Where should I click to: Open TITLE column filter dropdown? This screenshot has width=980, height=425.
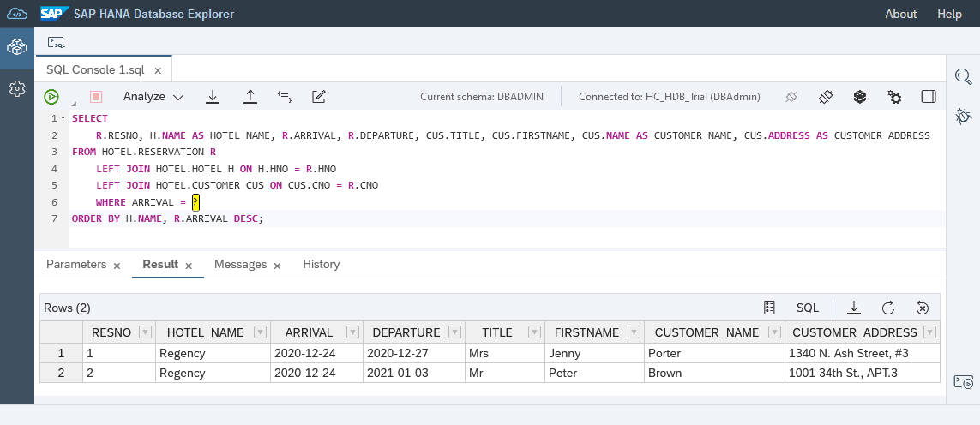point(535,332)
